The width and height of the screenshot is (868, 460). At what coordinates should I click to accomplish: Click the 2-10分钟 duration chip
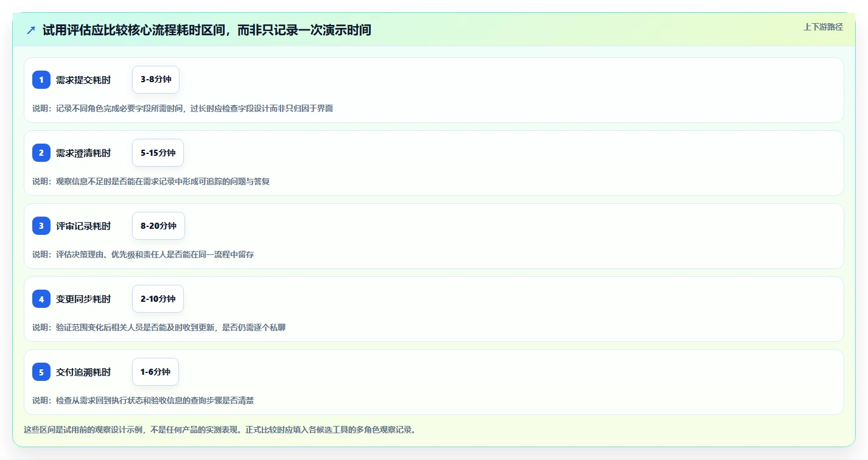[158, 299]
